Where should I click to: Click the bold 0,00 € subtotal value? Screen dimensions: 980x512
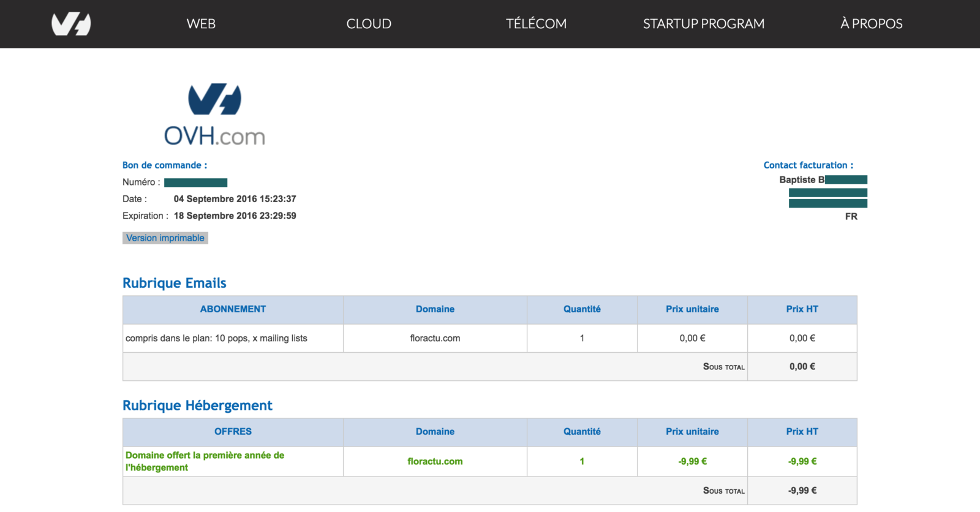pyautogui.click(x=802, y=367)
